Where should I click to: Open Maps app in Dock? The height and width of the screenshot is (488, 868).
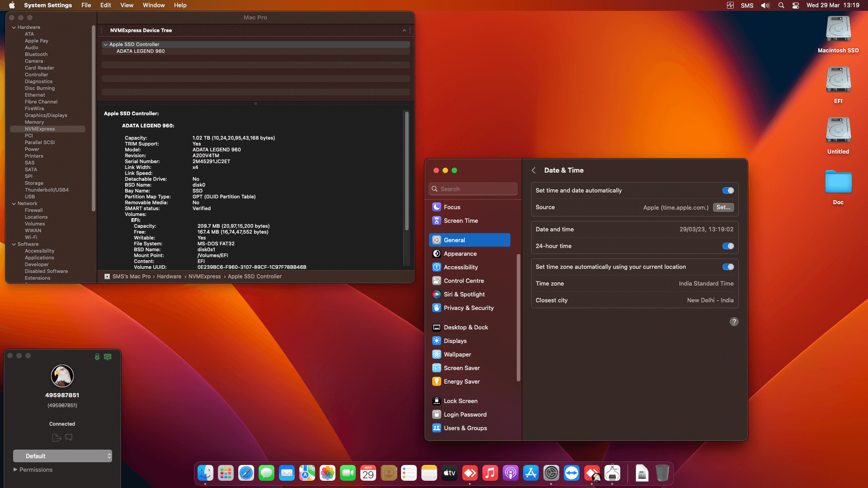click(x=307, y=473)
